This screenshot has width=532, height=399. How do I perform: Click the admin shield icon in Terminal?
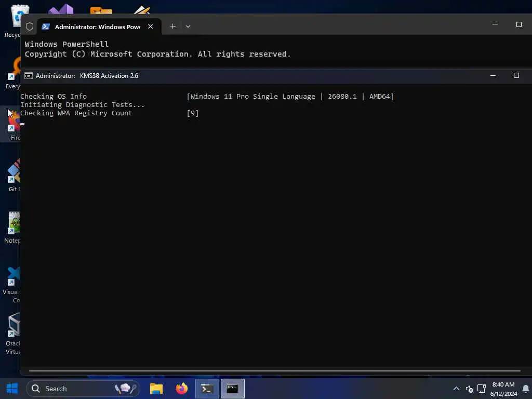30,26
